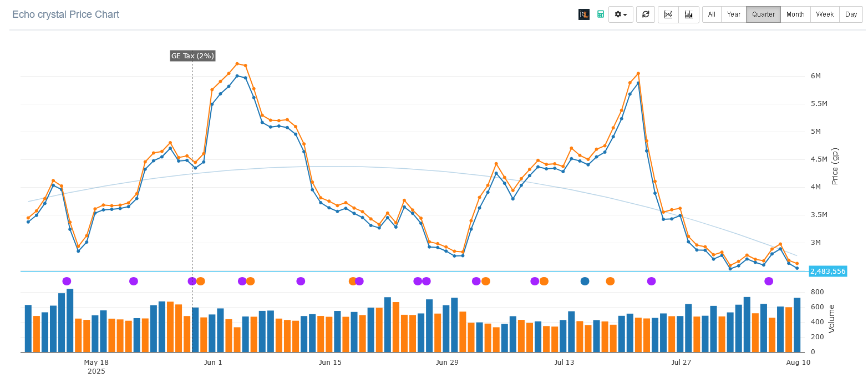Open the gear settings dropdown

coord(621,14)
